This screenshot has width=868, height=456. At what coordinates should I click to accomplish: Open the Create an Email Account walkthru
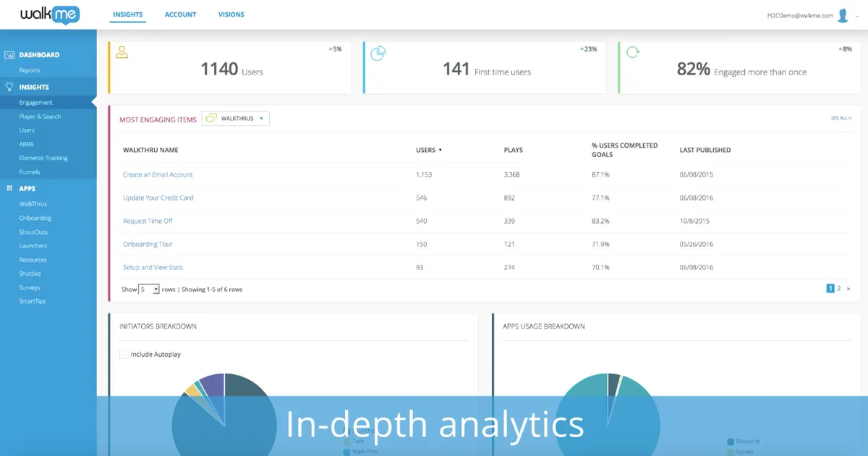coord(158,174)
